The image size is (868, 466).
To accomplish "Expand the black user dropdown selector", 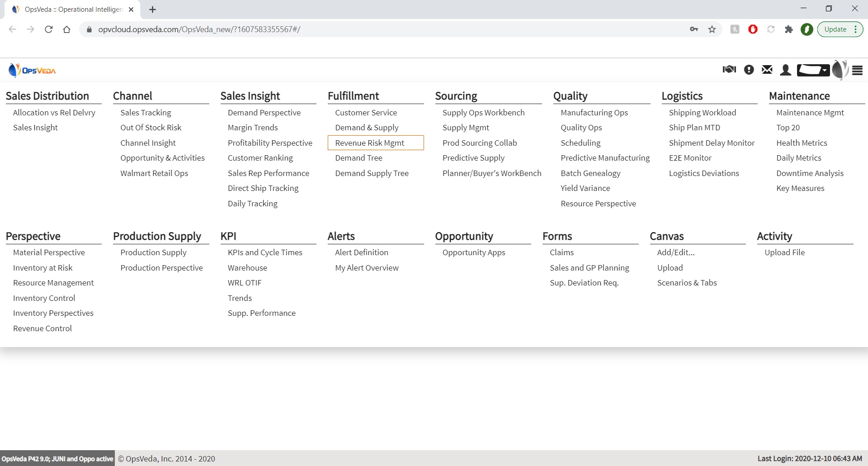I will pyautogui.click(x=813, y=70).
